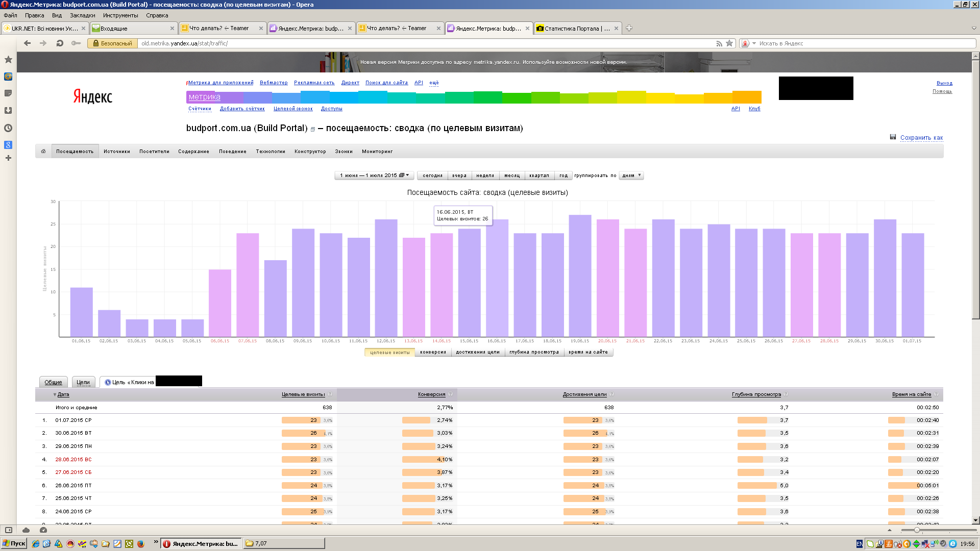
Task: Open Downloads panel in Opera sidebar
Action: [8, 110]
